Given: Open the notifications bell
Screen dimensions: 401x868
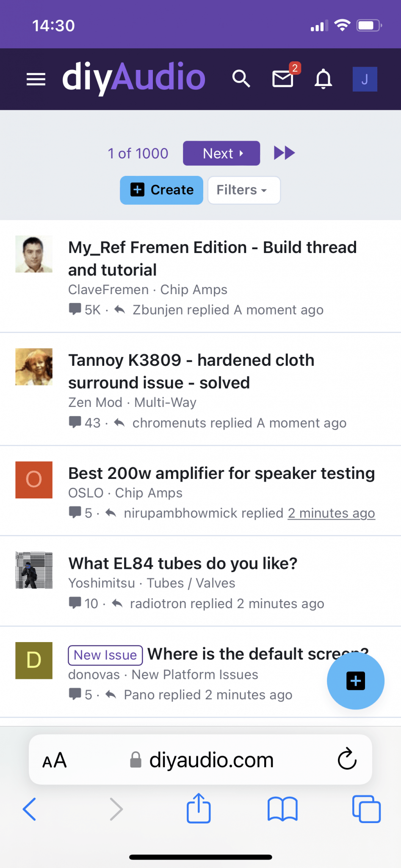Looking at the screenshot, I should pyautogui.click(x=323, y=79).
